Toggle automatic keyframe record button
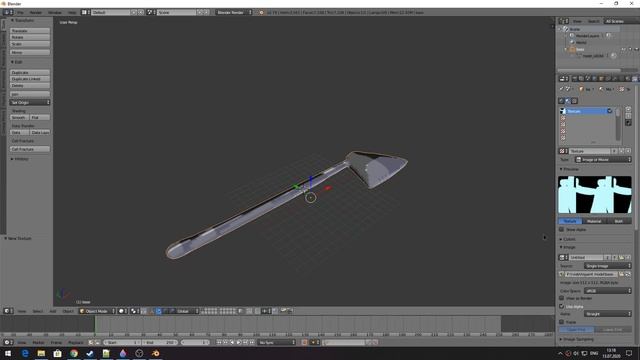The width and height of the screenshot is (640, 360). [304, 342]
